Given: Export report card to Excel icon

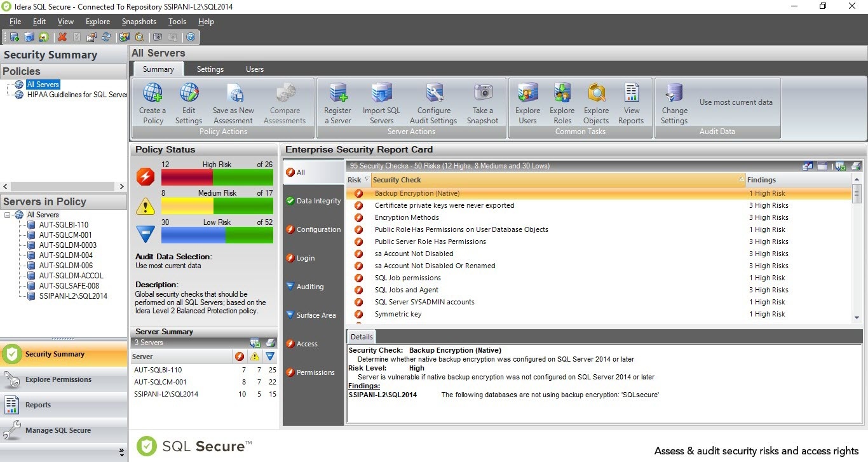Looking at the screenshot, I should (840, 166).
